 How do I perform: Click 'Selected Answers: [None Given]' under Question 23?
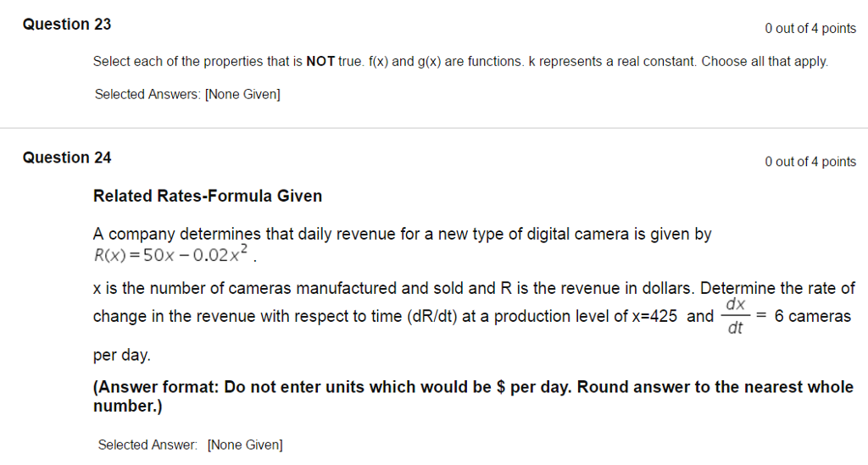pyautogui.click(x=186, y=94)
